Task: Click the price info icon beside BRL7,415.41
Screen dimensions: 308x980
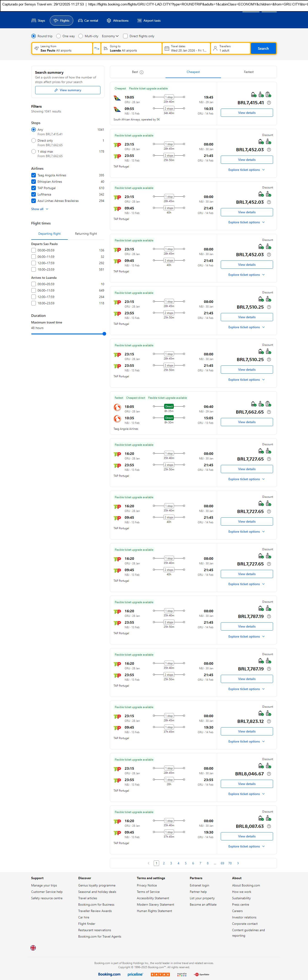Action: 269,103
